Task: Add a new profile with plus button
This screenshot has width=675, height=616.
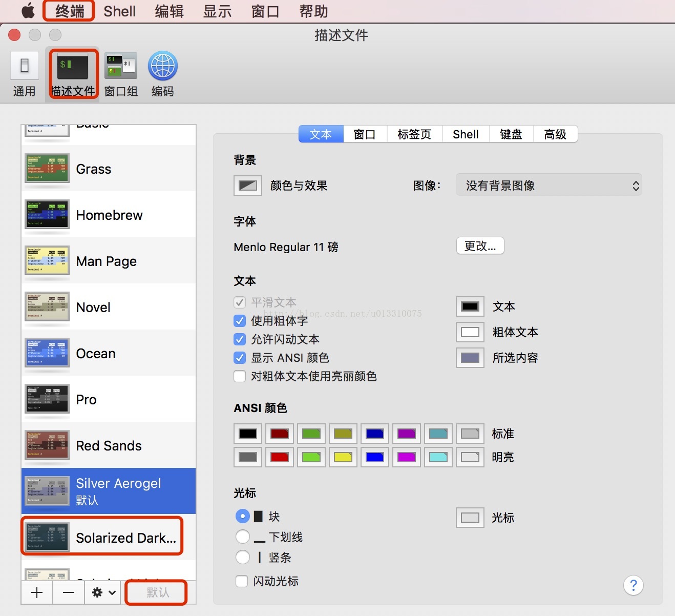Action: [x=37, y=592]
